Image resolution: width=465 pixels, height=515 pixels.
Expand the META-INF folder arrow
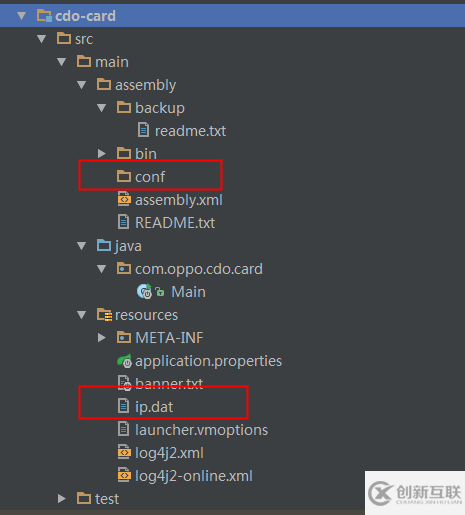(102, 338)
